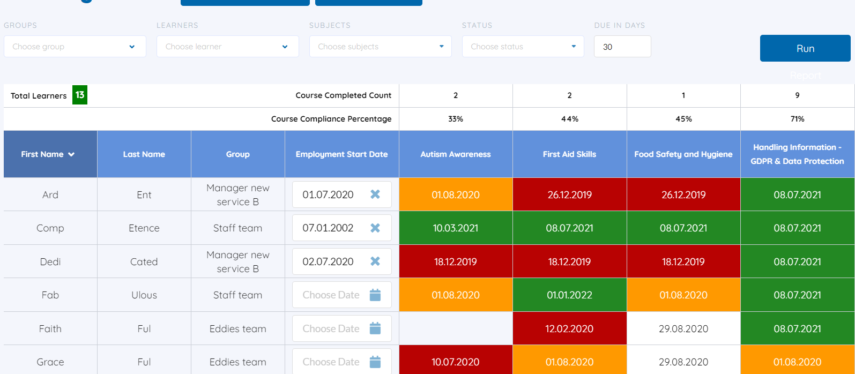Select Ard's orange Autism Awareness cell 01.08.2020
The image size is (855, 374).
(456, 195)
